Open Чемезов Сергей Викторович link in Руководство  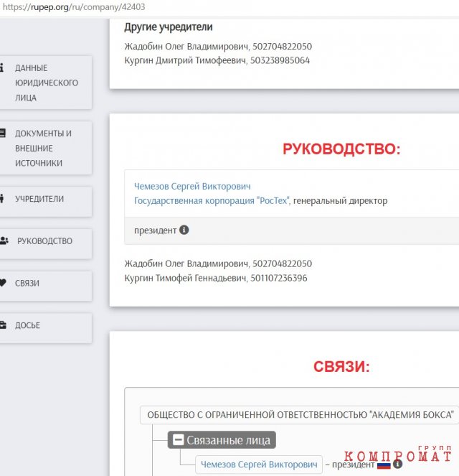192,186
